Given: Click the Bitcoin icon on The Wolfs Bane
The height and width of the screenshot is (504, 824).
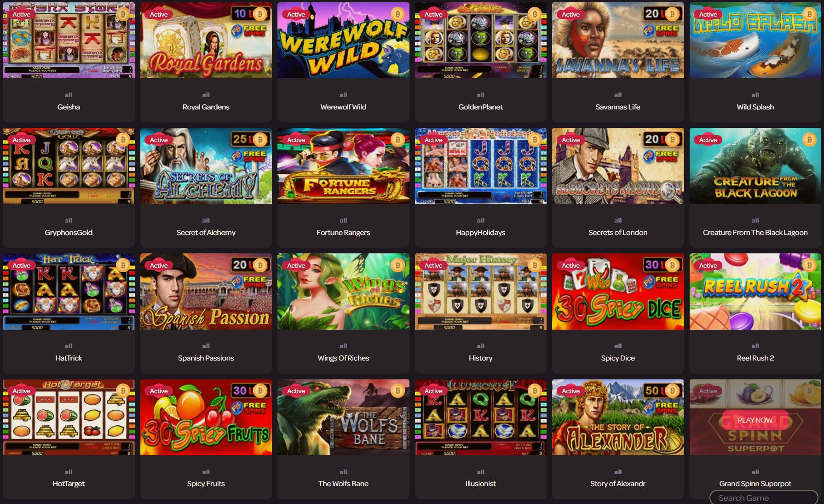Looking at the screenshot, I should [x=398, y=391].
